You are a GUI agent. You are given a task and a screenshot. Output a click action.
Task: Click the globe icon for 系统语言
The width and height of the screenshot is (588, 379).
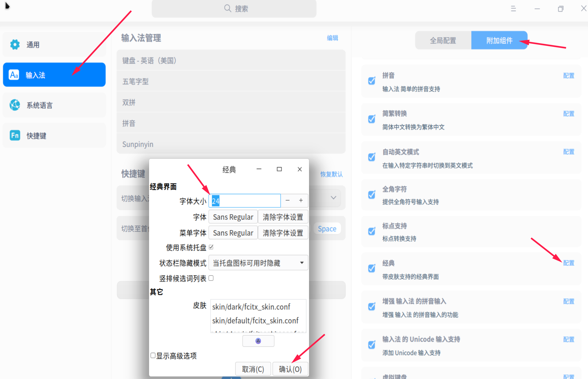pyautogui.click(x=15, y=105)
